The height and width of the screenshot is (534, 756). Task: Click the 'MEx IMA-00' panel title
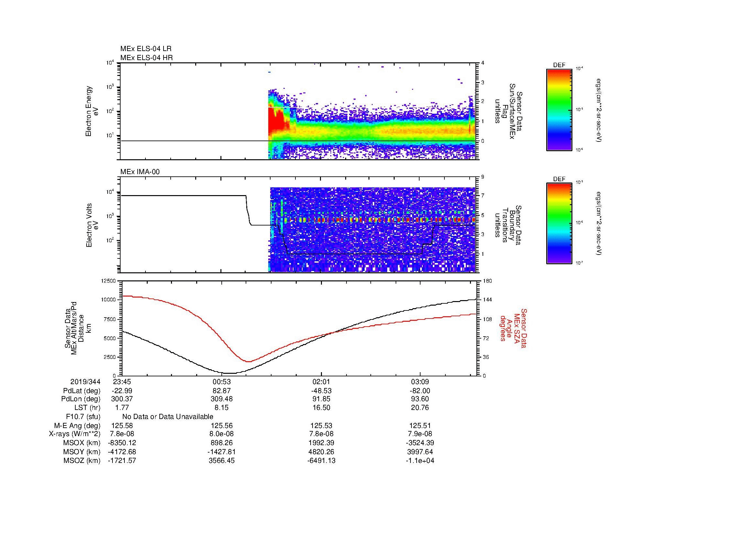(x=140, y=172)
